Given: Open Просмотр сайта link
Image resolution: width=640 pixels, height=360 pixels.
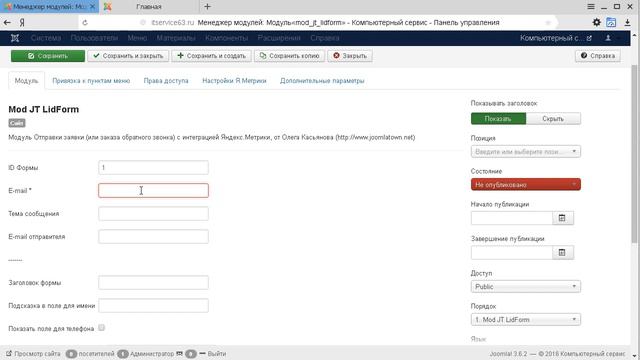Looking at the screenshot, I should point(33,353).
